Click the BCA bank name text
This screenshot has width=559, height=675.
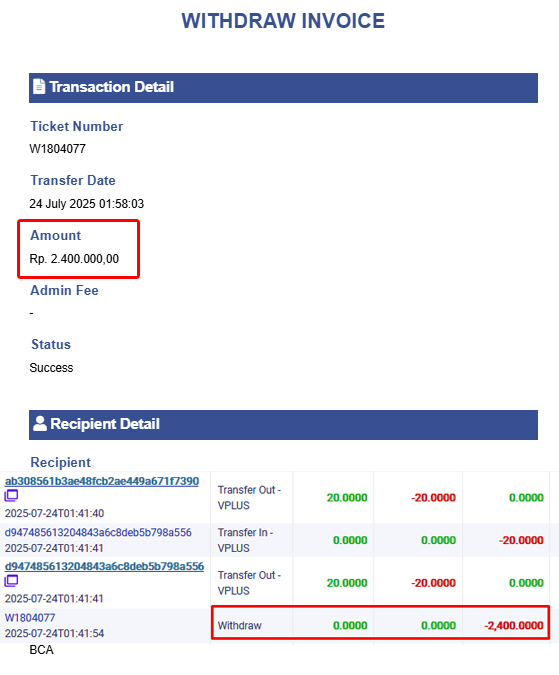41,650
